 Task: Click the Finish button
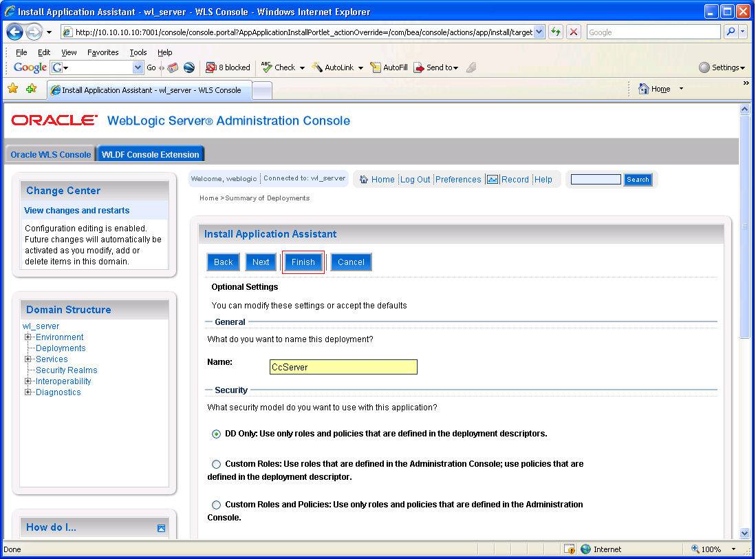point(303,262)
